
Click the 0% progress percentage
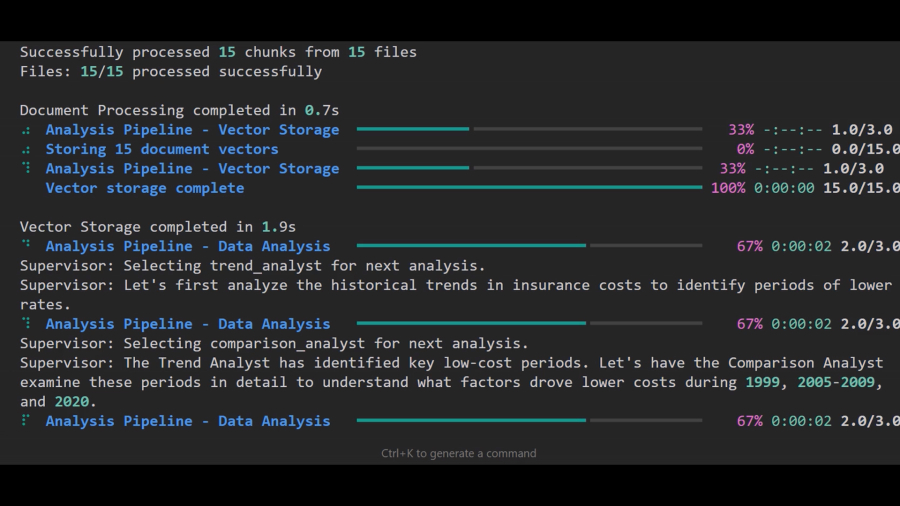[x=745, y=149]
